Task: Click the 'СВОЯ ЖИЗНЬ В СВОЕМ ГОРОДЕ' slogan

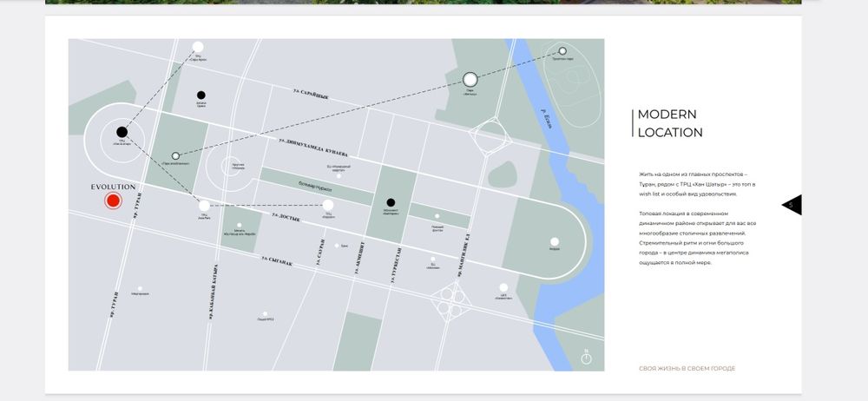Action: pos(687,368)
